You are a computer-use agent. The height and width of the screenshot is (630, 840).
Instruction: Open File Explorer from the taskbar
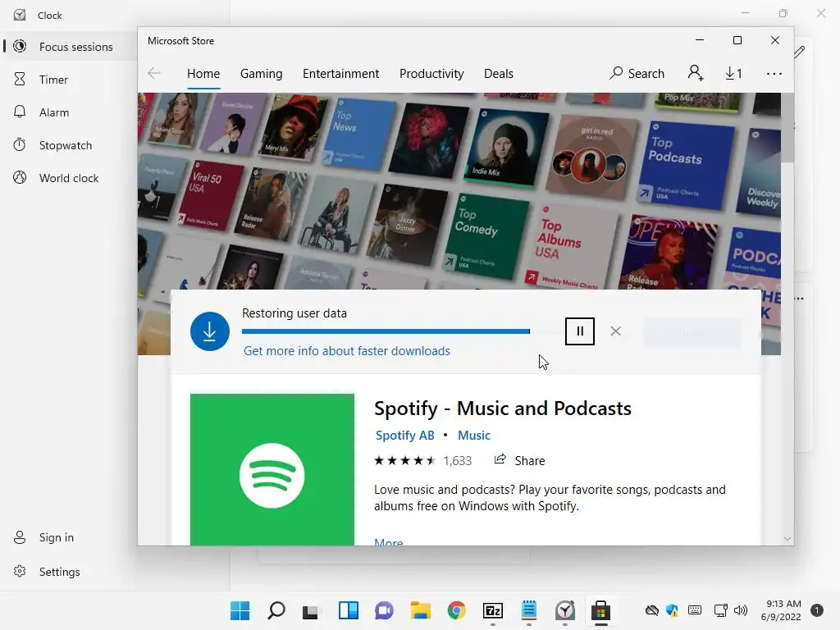point(421,610)
